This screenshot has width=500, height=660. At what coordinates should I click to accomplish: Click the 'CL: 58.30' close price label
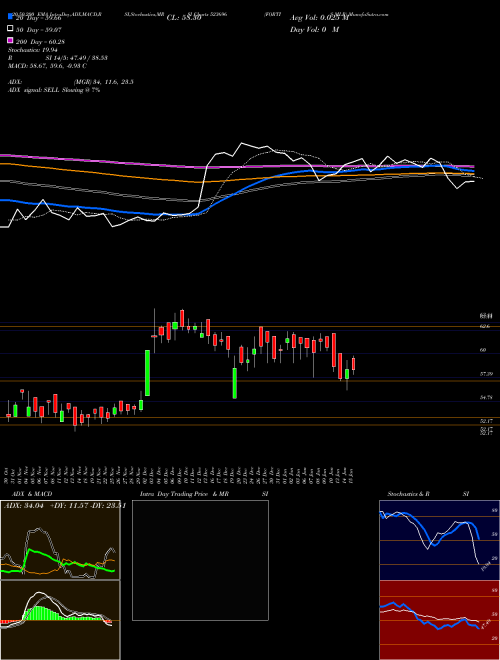click(x=184, y=18)
